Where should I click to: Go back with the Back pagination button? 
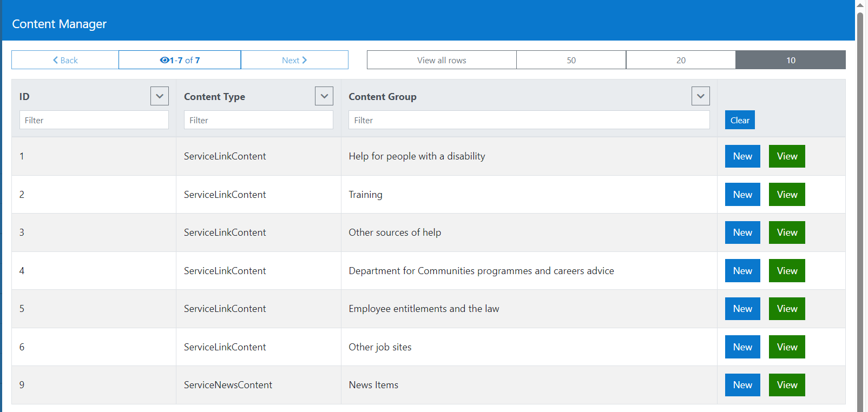point(65,60)
